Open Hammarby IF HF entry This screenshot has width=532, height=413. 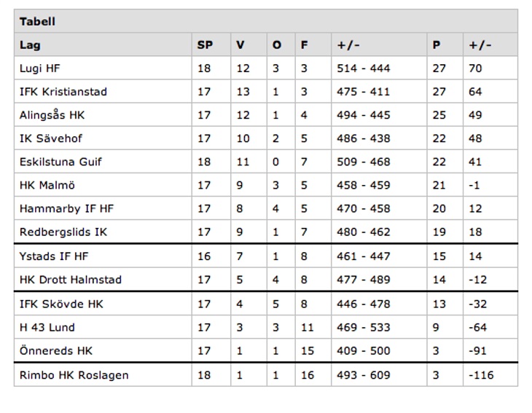pos(67,208)
